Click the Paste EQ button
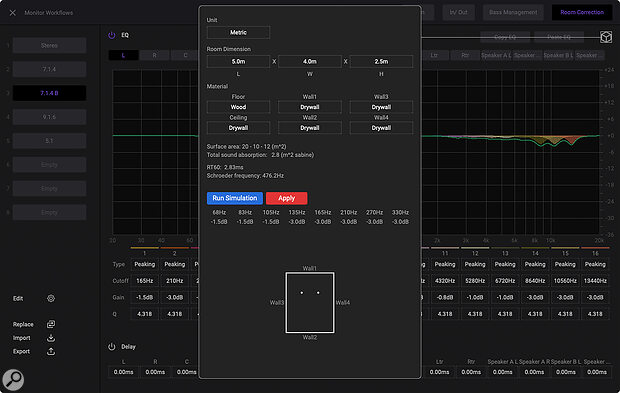Screen dimensions: 620x393 [x=559, y=37]
